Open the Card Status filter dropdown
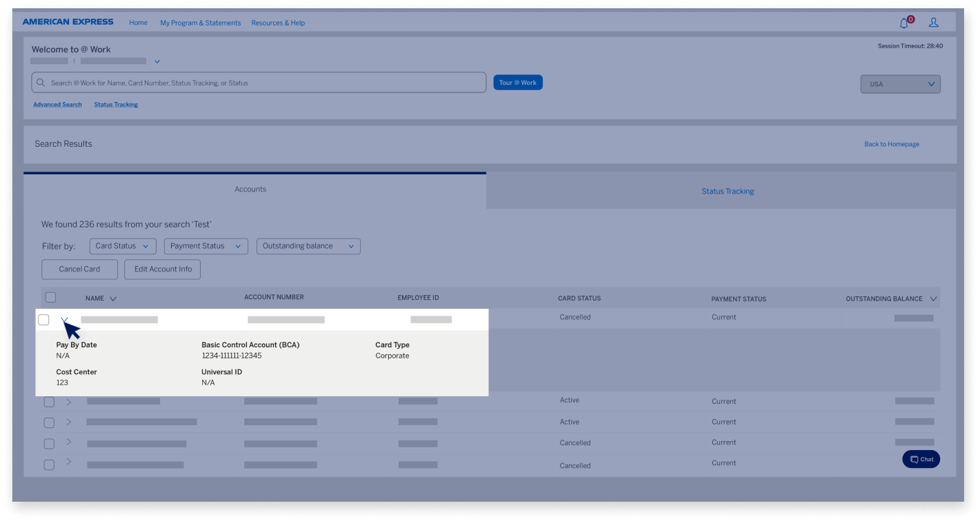Viewport: 980px width, 521px height. coord(122,246)
